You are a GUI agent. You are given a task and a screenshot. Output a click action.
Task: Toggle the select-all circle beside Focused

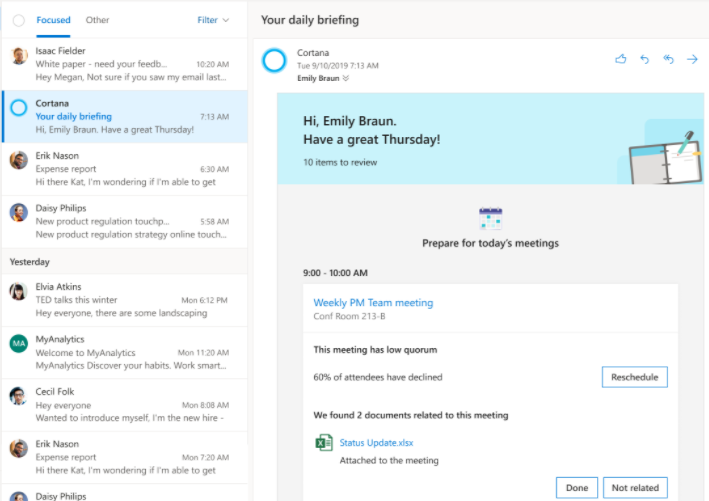(19, 20)
